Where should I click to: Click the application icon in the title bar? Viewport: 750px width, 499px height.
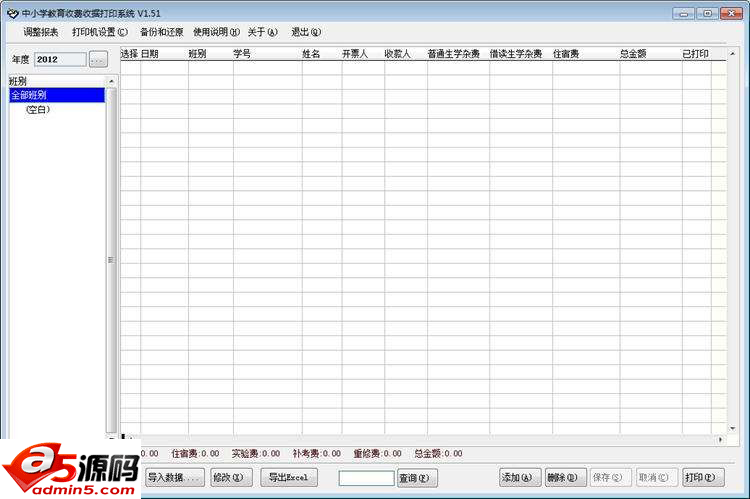(13, 13)
